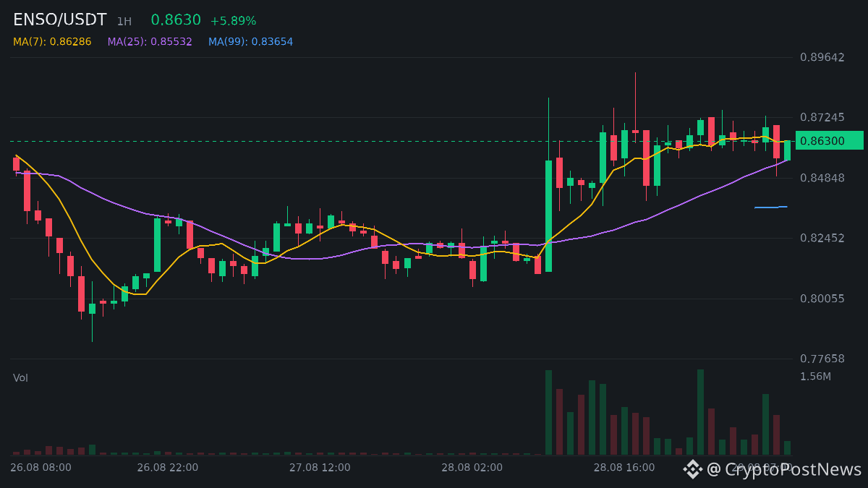Select the MA(25): 0.85532 indicator label

point(150,42)
